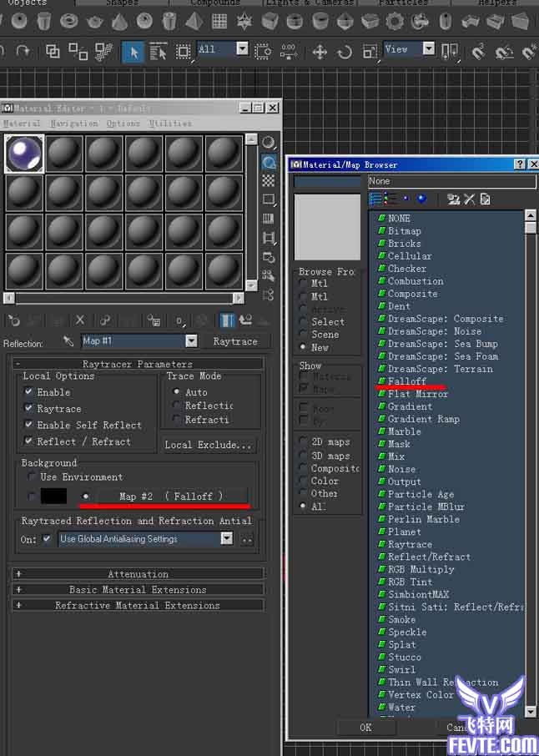This screenshot has width=539, height=756.
Task: Activate the Select and Move tool
Action: pyautogui.click(x=320, y=52)
